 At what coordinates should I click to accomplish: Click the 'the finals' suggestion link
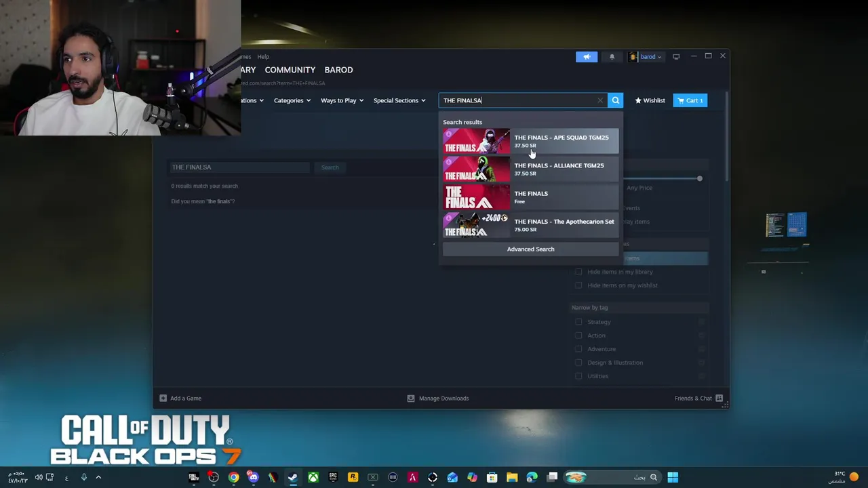click(219, 201)
